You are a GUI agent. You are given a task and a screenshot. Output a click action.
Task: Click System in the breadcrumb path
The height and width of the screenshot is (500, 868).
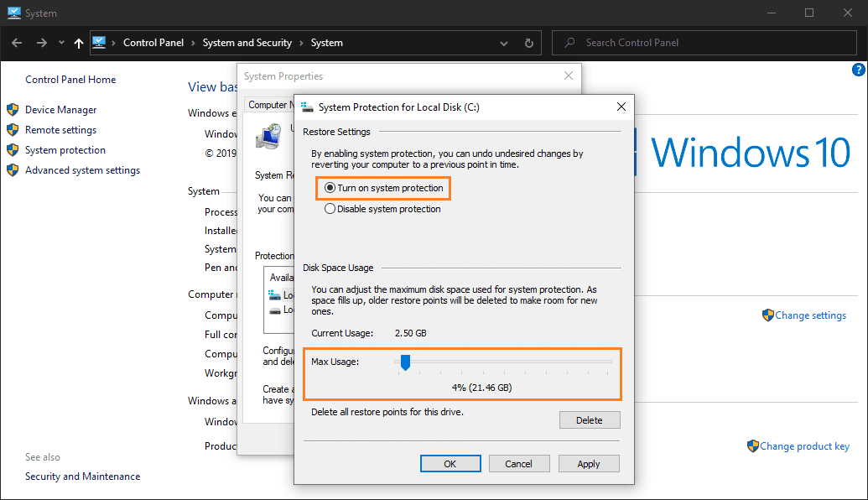pos(326,43)
